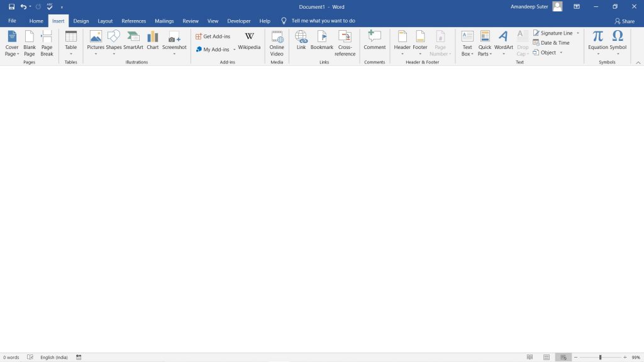Insert a Page Break
The image size is (644, 362).
coord(47,43)
